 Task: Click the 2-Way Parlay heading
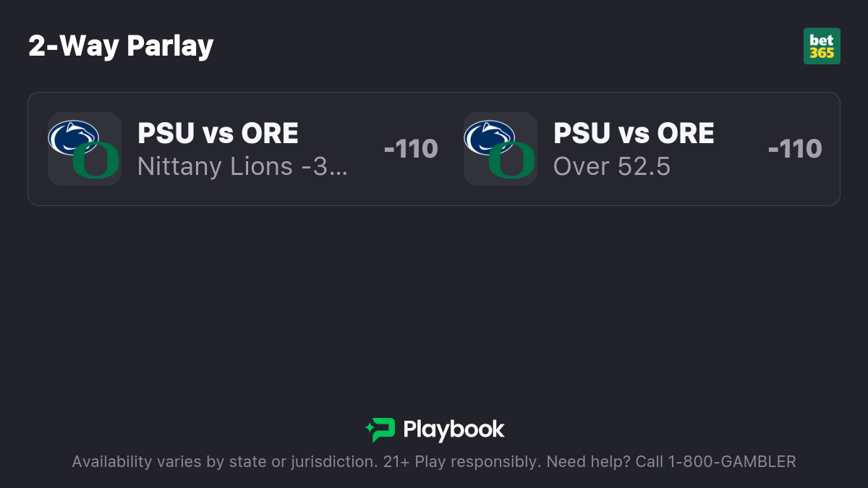click(x=121, y=46)
